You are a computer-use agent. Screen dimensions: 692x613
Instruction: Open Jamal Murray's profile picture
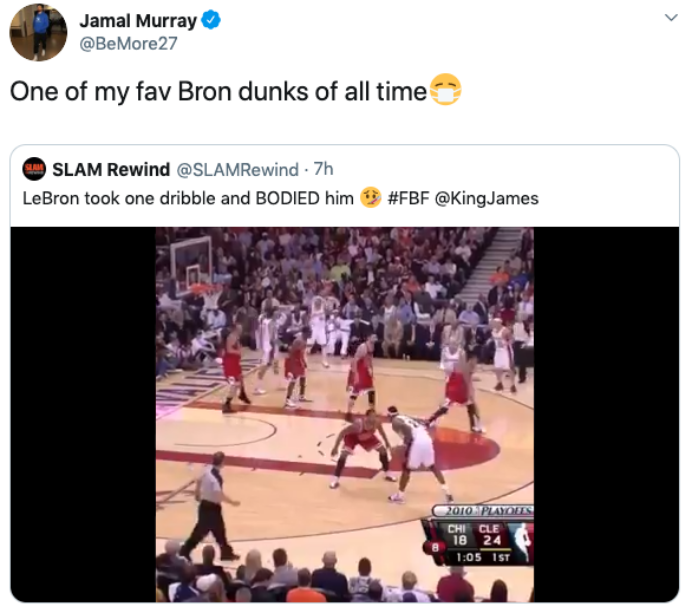click(38, 32)
